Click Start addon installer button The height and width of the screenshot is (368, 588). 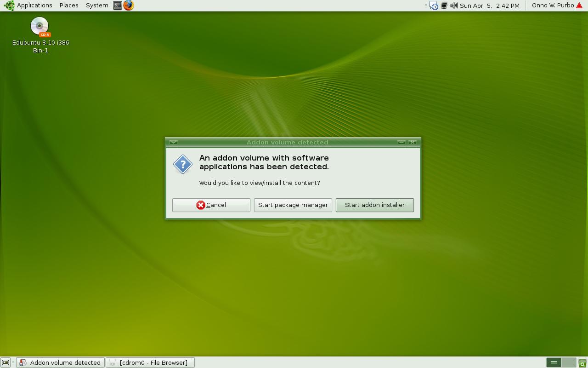click(375, 205)
